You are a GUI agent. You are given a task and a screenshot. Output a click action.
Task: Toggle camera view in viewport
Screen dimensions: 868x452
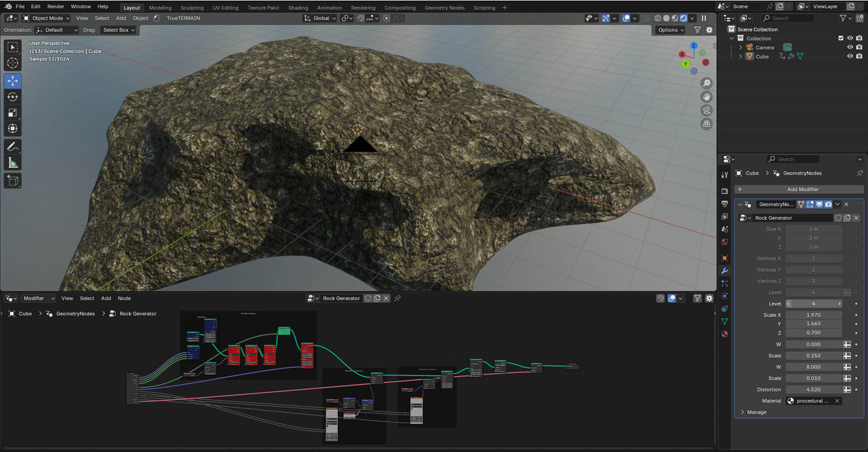pyautogui.click(x=707, y=110)
